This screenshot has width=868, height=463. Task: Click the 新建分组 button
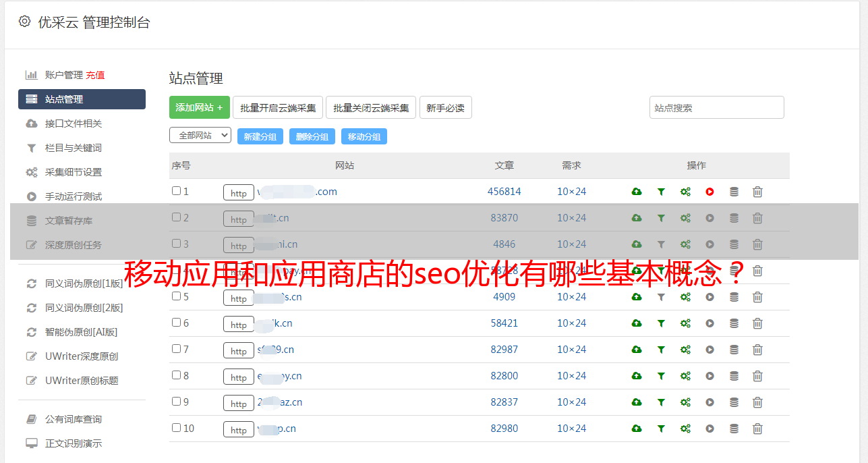[x=260, y=136]
